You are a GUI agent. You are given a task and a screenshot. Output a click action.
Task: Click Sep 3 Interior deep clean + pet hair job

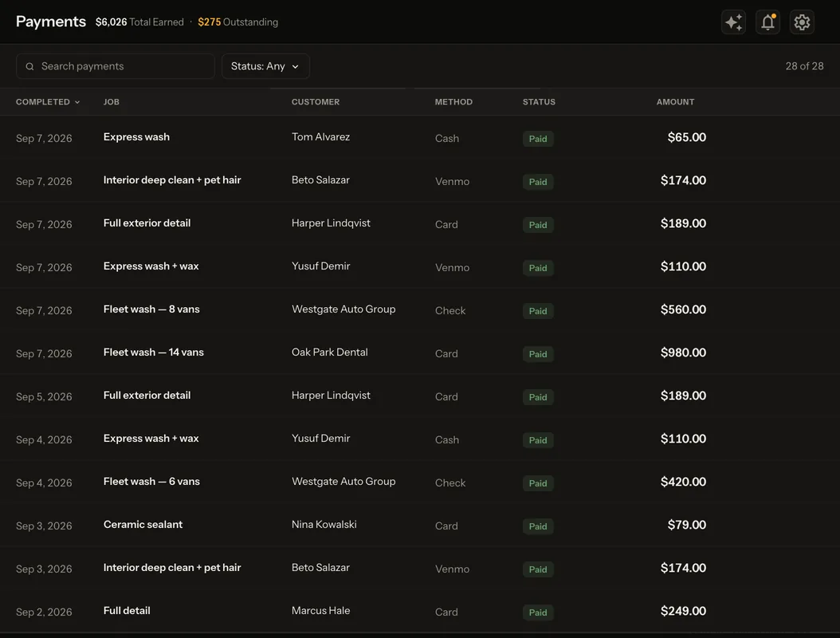(x=172, y=568)
